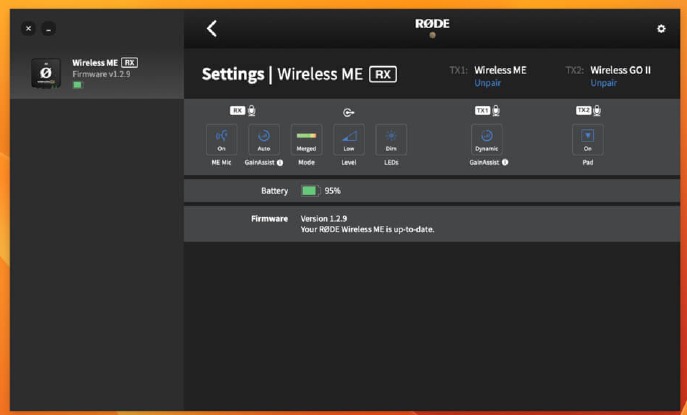Toggle the TX2 Pad On button
Image resolution: width=687 pixels, height=415 pixels.
point(588,140)
